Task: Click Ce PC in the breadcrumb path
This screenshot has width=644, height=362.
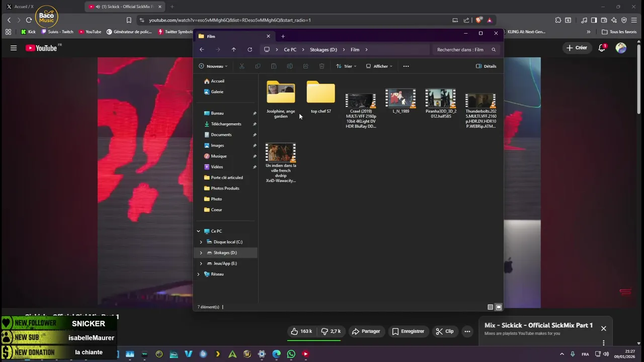Action: pyautogui.click(x=290, y=50)
